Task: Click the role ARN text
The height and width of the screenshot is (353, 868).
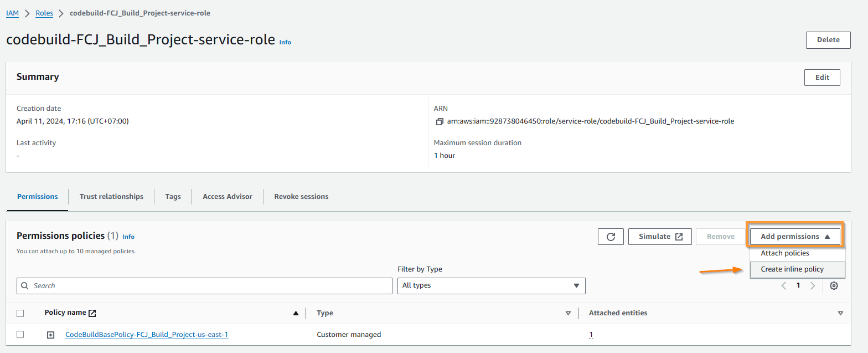Action: [x=591, y=121]
